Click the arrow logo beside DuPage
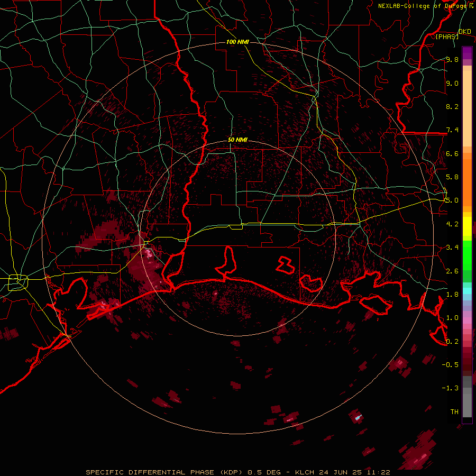476x476 pixels. pos(471,5)
